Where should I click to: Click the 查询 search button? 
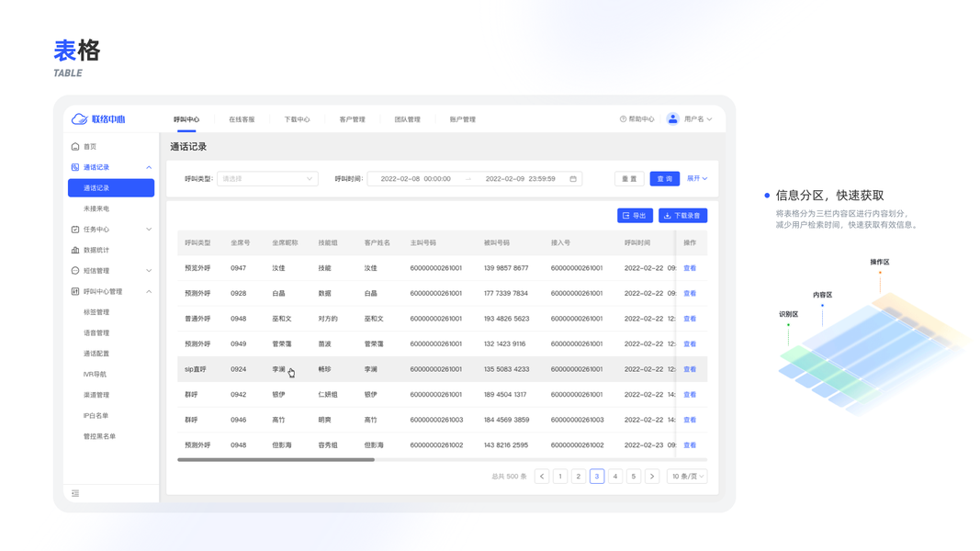point(664,179)
